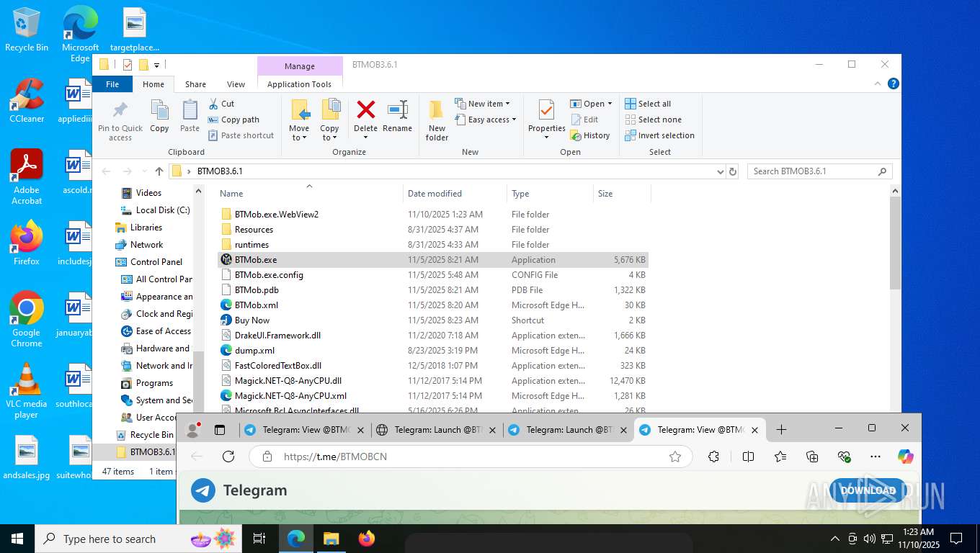Screen dimensions: 980x553
Task: Add t.me page to favorites star
Action: click(675, 457)
